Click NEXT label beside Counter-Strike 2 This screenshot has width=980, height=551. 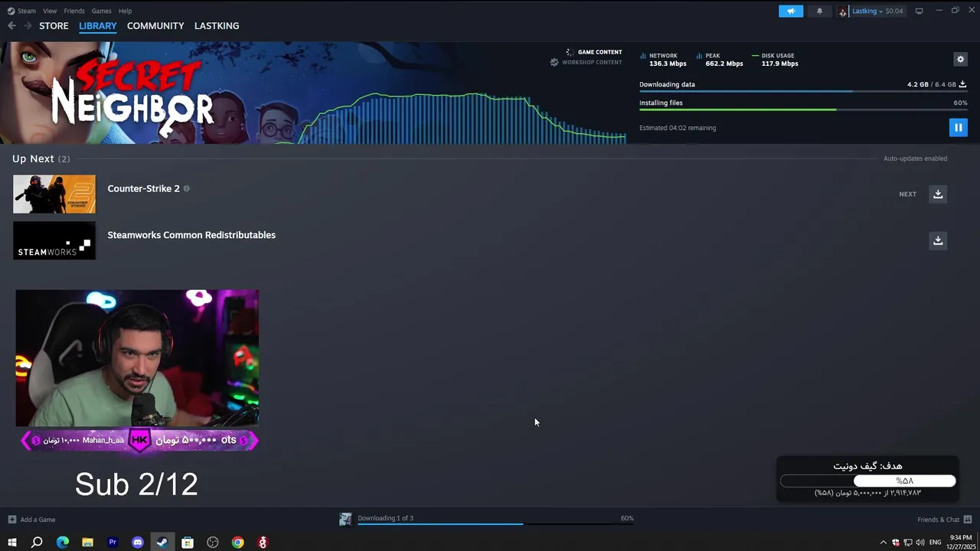coord(907,194)
